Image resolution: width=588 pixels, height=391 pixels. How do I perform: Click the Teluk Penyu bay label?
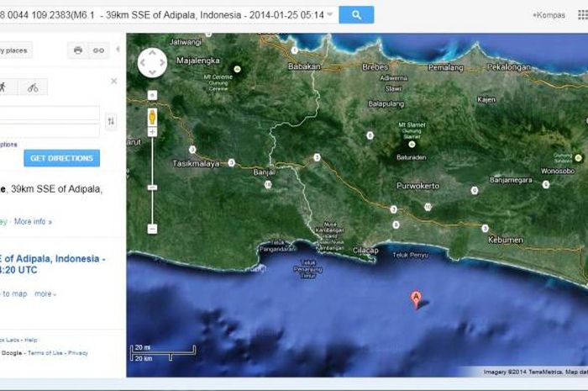point(410,255)
